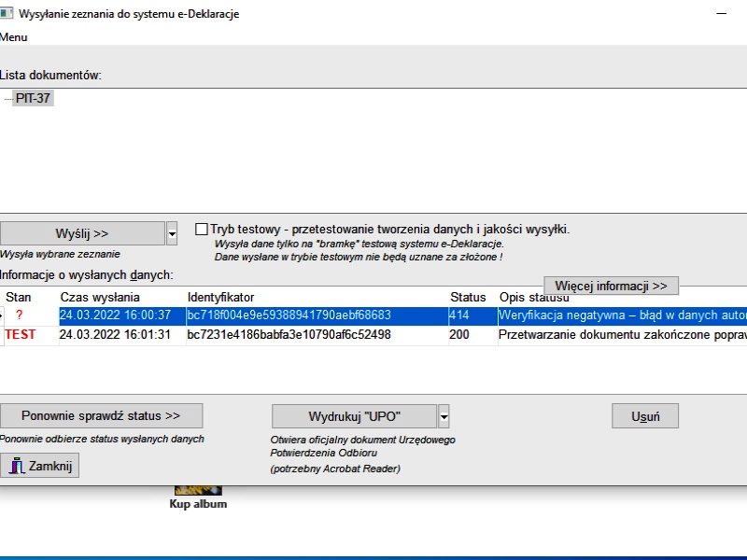Expand the dropdown arrow beside Wyślij
The height and width of the screenshot is (560, 747).
[x=172, y=233]
